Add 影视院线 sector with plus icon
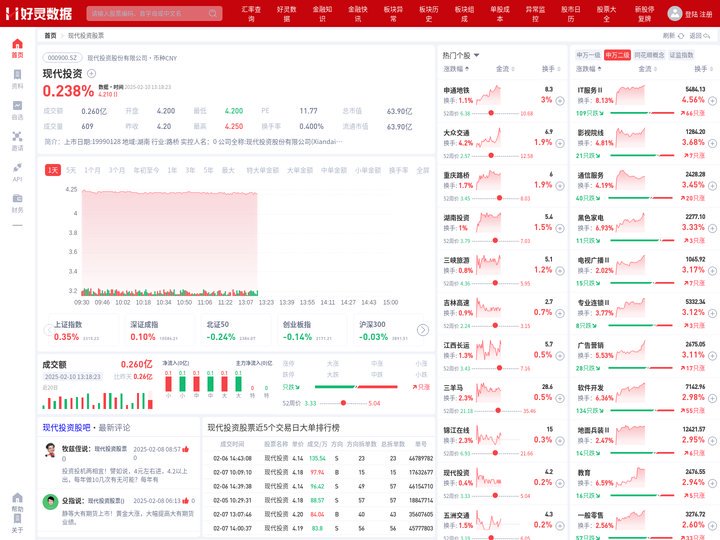This screenshot has width=720, height=540. click(x=712, y=143)
